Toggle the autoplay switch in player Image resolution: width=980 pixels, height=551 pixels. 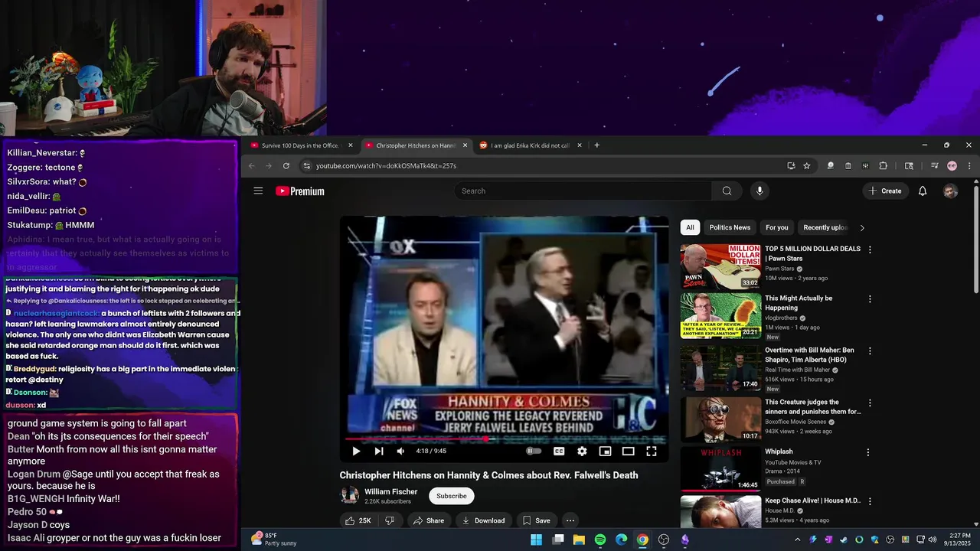click(534, 452)
